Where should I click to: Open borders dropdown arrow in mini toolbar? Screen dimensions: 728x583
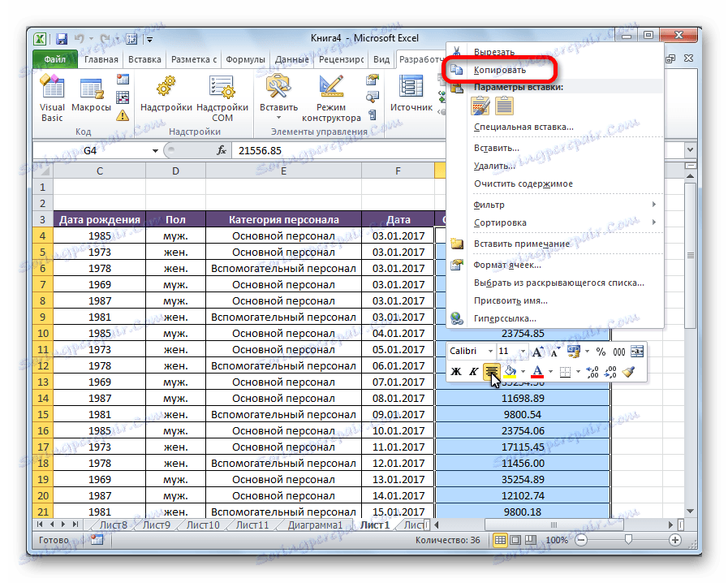point(578,372)
